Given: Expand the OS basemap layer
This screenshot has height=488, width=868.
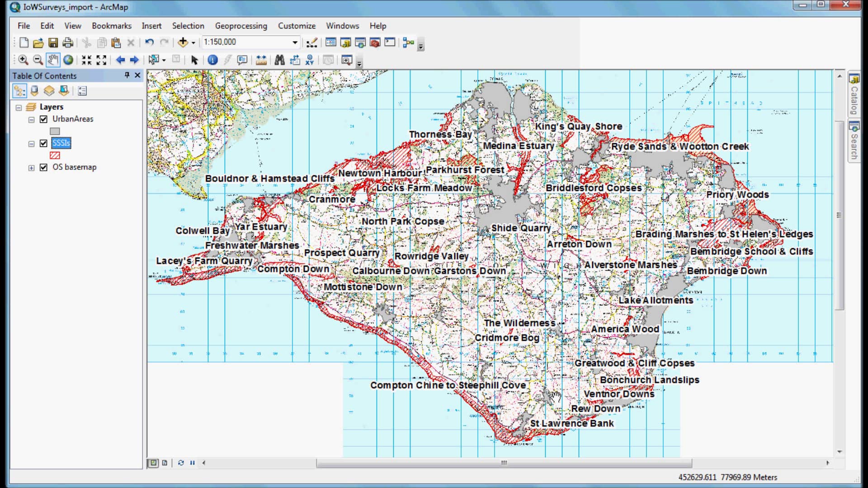Looking at the screenshot, I should pos(31,168).
